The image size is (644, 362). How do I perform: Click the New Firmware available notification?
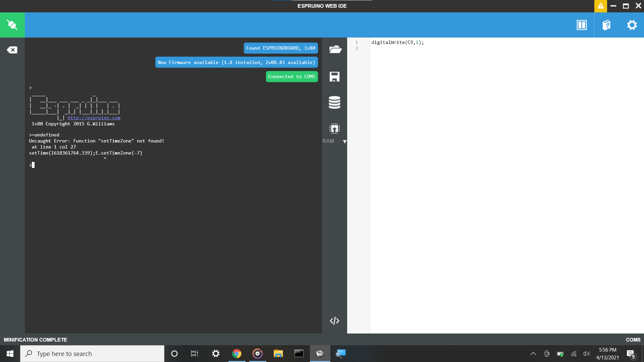[x=236, y=62]
